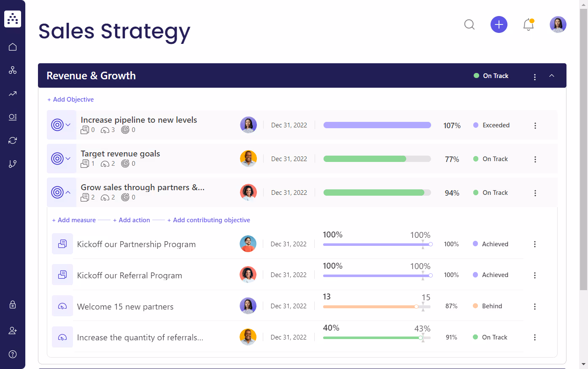Click the + Add Objective link
This screenshot has width=588, height=369.
click(x=70, y=99)
